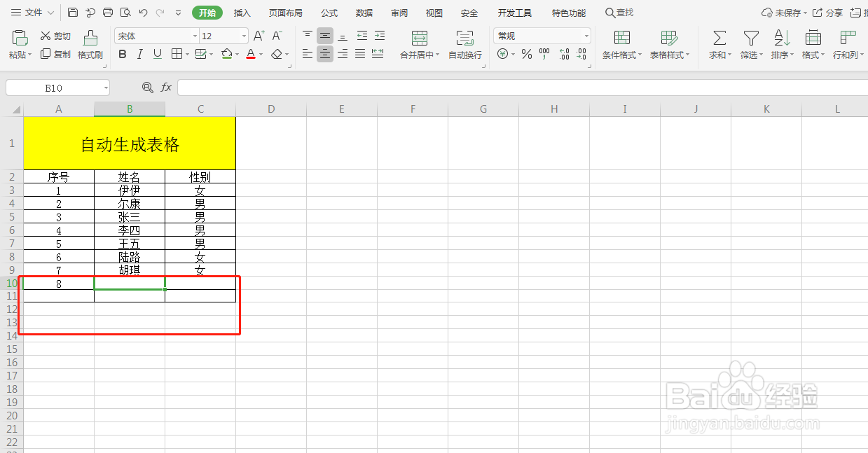Select the Format Painter (格式刷)
The width and height of the screenshot is (868, 453).
point(90,45)
